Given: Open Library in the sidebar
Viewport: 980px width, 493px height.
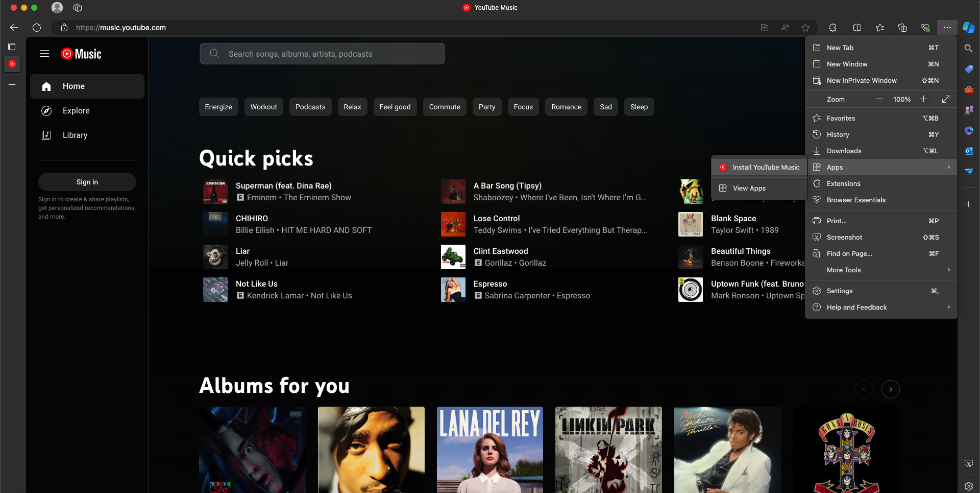Looking at the screenshot, I should (x=87, y=135).
